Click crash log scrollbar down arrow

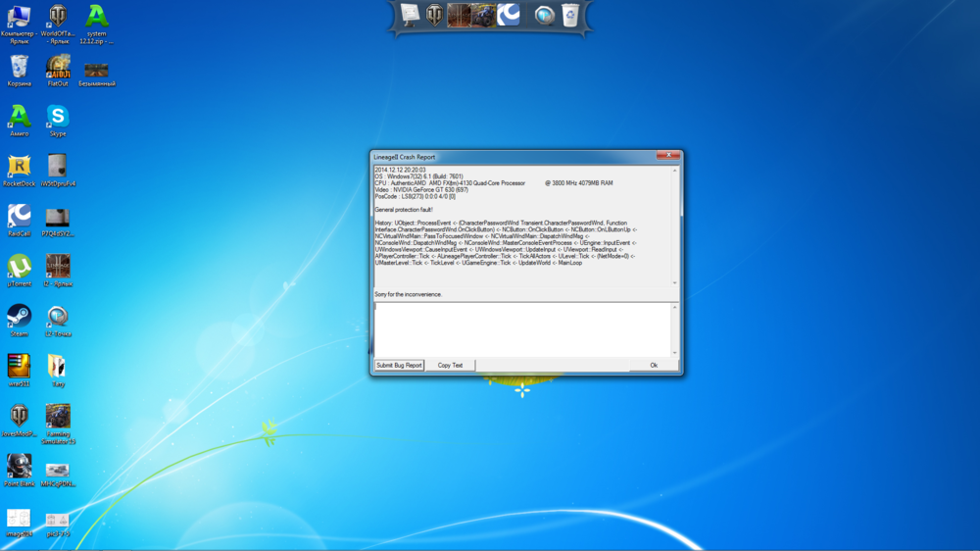click(x=674, y=283)
